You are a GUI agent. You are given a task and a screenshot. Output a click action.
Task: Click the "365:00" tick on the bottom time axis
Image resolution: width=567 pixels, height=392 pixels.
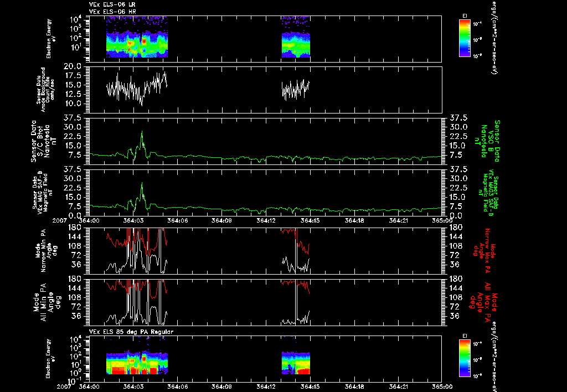[442, 386]
